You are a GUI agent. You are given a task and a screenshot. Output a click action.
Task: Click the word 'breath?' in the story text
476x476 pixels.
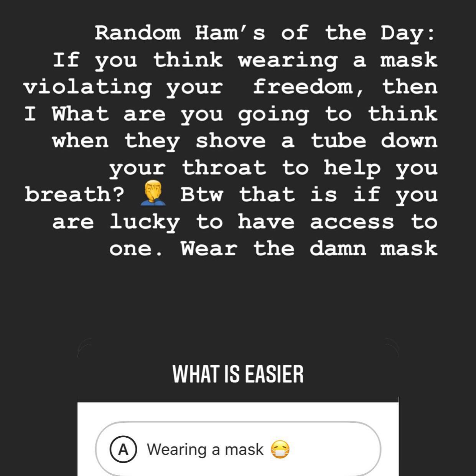point(75,194)
